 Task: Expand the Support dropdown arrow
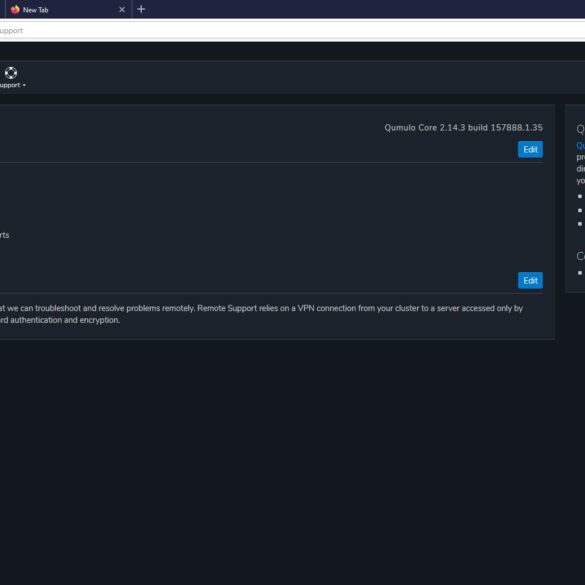[24, 85]
